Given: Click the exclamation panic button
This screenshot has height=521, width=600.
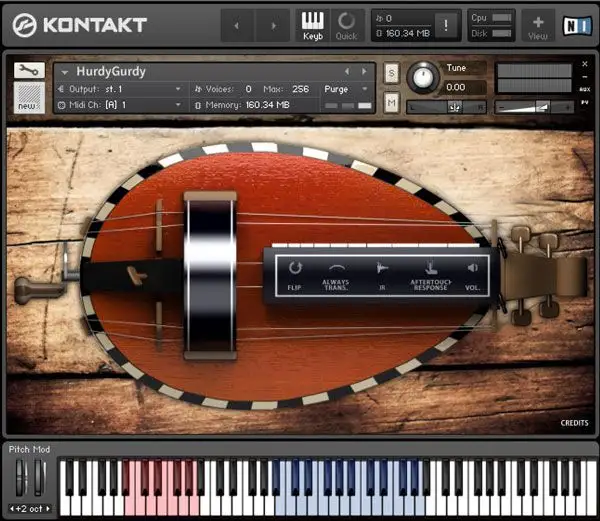Looking at the screenshot, I should tap(446, 25).
